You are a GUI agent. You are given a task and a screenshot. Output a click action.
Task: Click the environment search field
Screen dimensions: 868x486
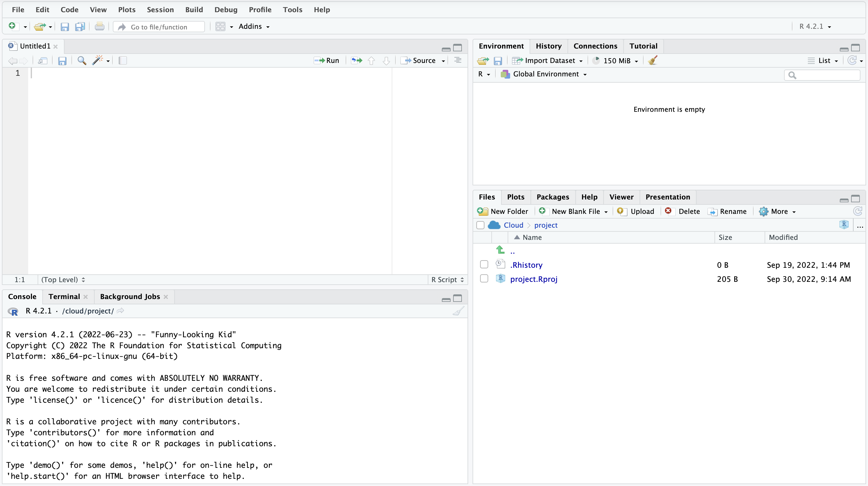click(x=822, y=75)
